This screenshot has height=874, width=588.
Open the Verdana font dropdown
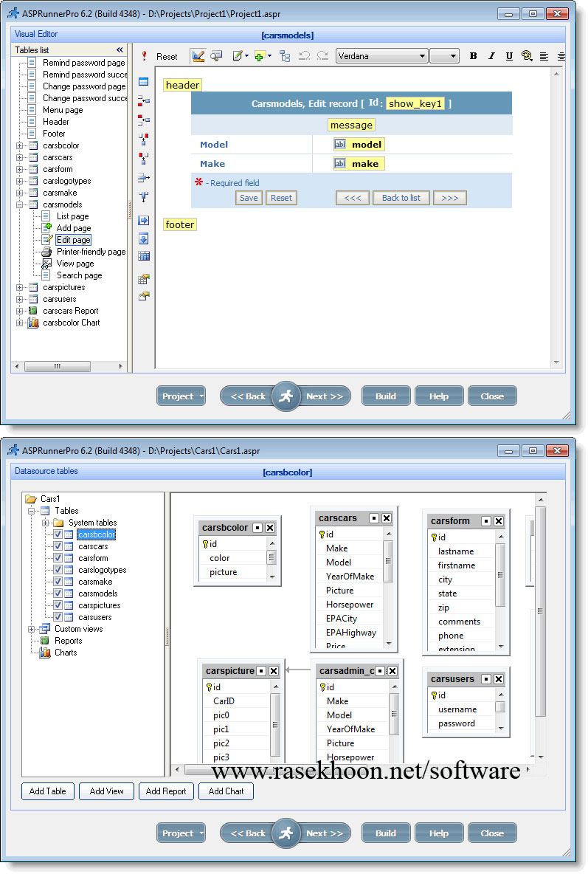click(422, 56)
